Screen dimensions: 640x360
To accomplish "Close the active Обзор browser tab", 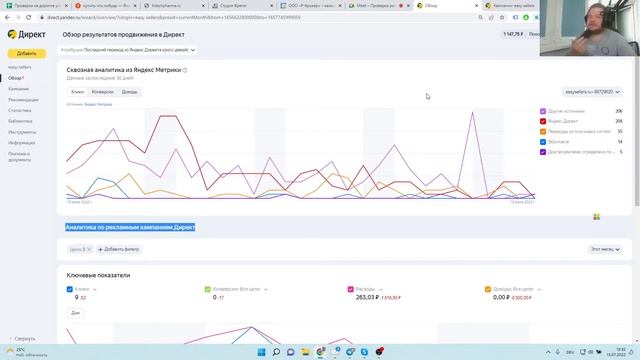I will (x=476, y=6).
